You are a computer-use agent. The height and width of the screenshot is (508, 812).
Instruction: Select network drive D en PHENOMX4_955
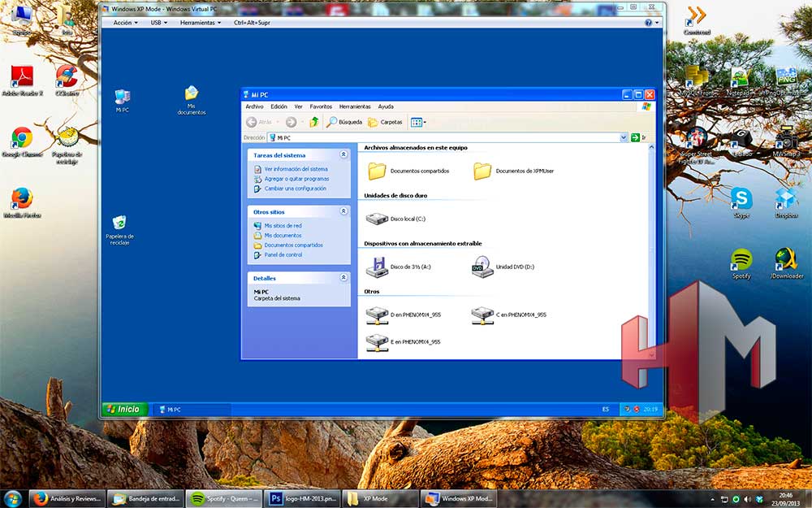377,315
